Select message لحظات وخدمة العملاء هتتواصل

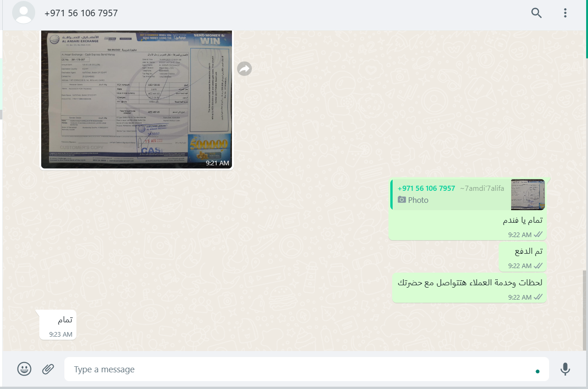click(x=470, y=283)
